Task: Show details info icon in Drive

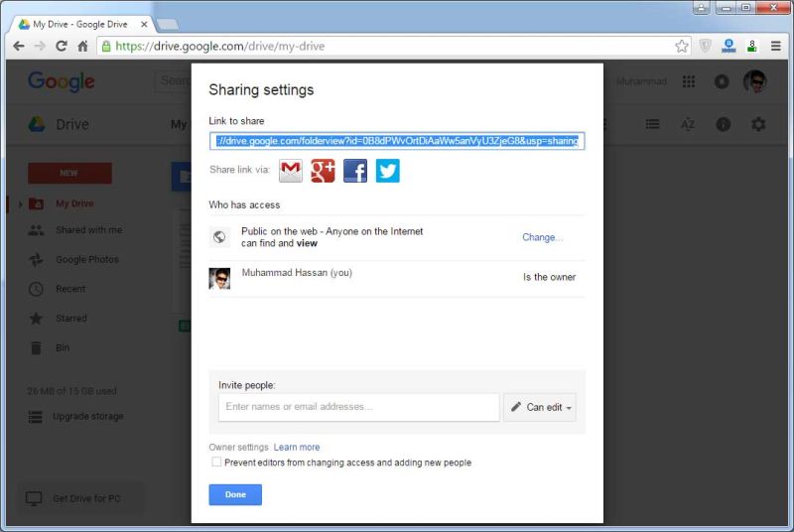Action: click(x=724, y=124)
